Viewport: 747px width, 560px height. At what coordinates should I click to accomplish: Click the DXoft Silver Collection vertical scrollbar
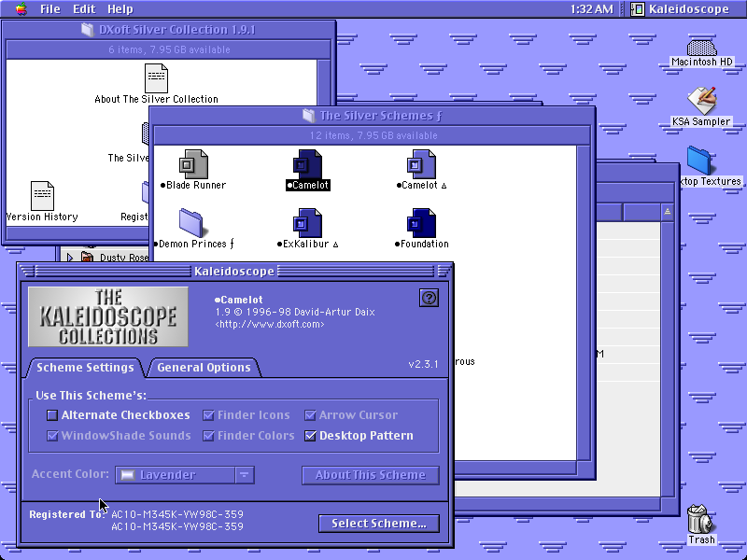coord(323,82)
